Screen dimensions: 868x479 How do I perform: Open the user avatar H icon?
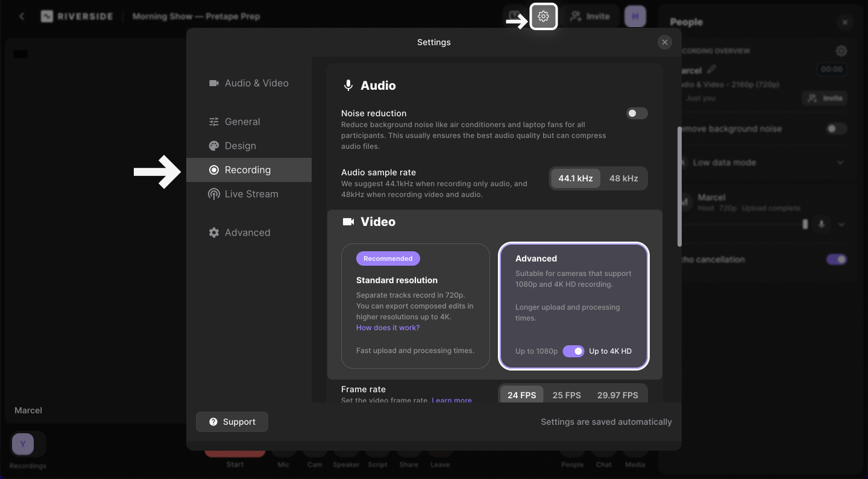[x=635, y=16]
